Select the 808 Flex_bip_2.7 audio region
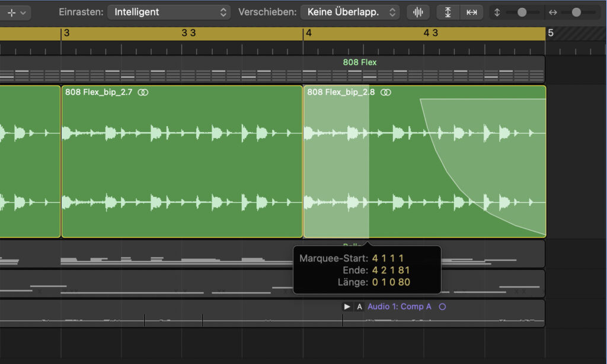Viewport: 607px width, 364px height. click(x=182, y=161)
